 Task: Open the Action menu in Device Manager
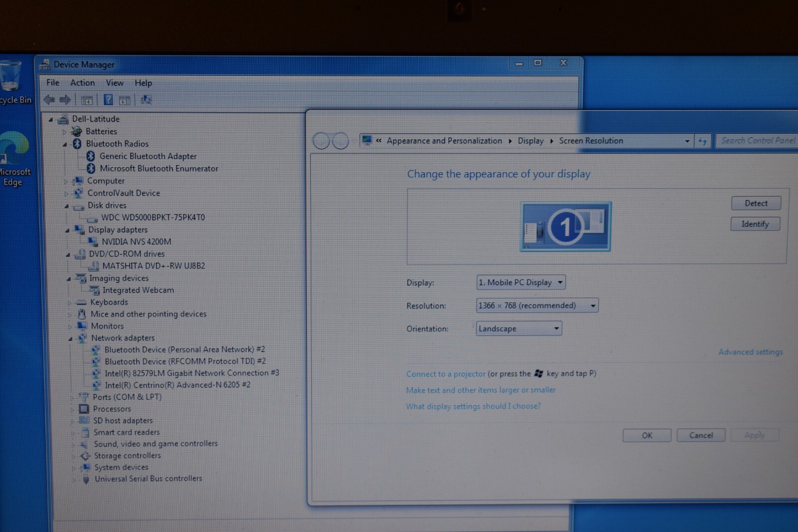point(82,83)
